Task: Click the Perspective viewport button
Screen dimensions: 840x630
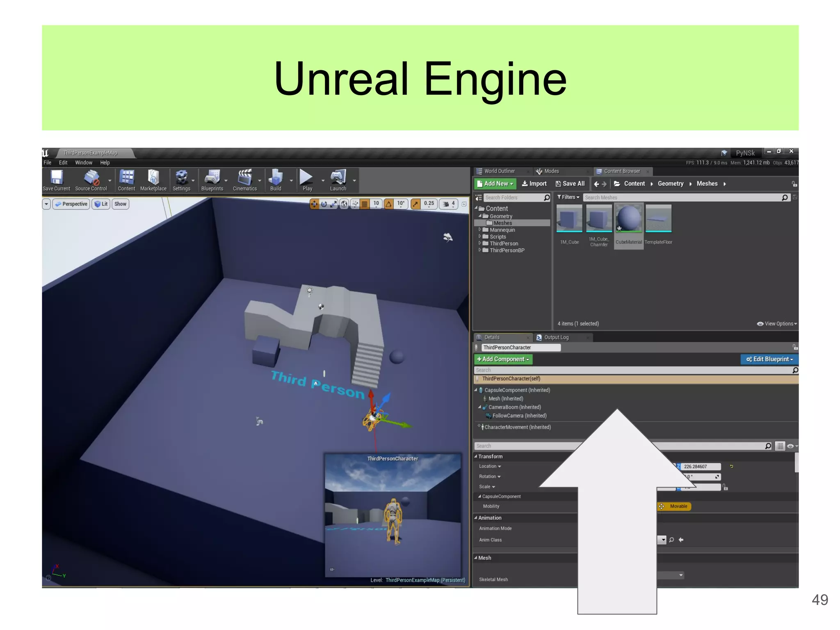Action: [x=71, y=204]
